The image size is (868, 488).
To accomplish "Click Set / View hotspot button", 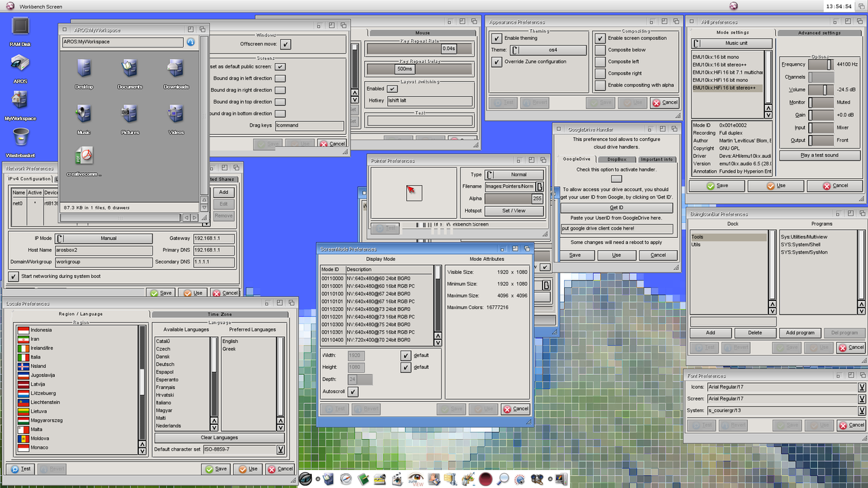I will point(513,211).
